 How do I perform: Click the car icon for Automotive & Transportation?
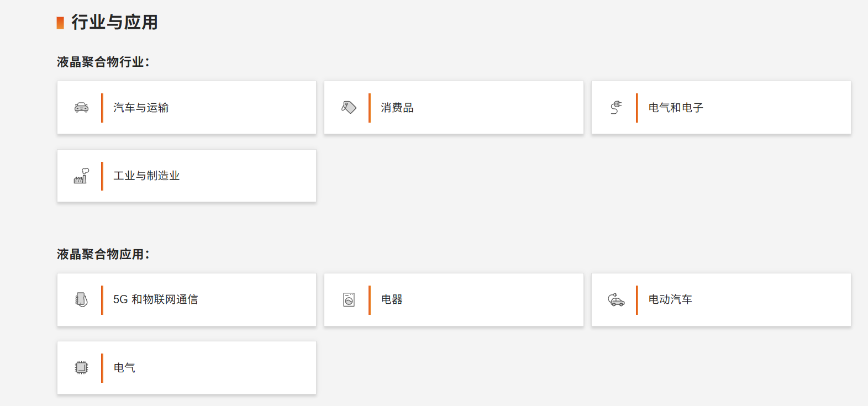[x=81, y=108]
